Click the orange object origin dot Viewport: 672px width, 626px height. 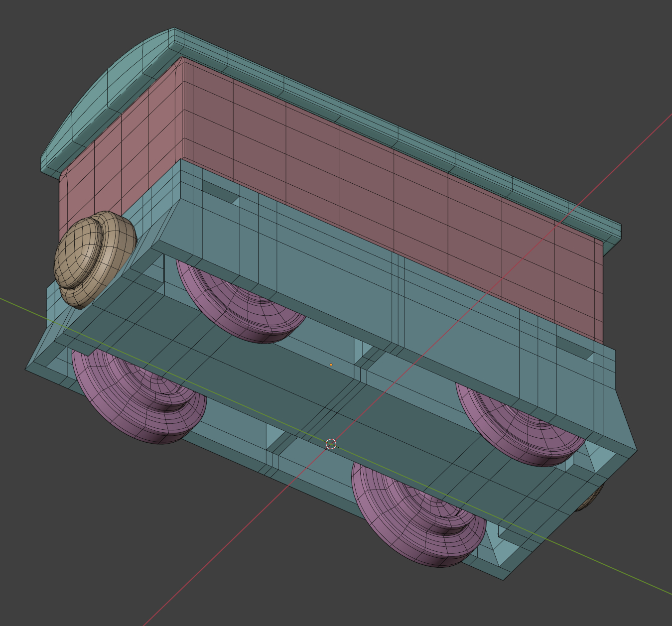pyautogui.click(x=331, y=365)
